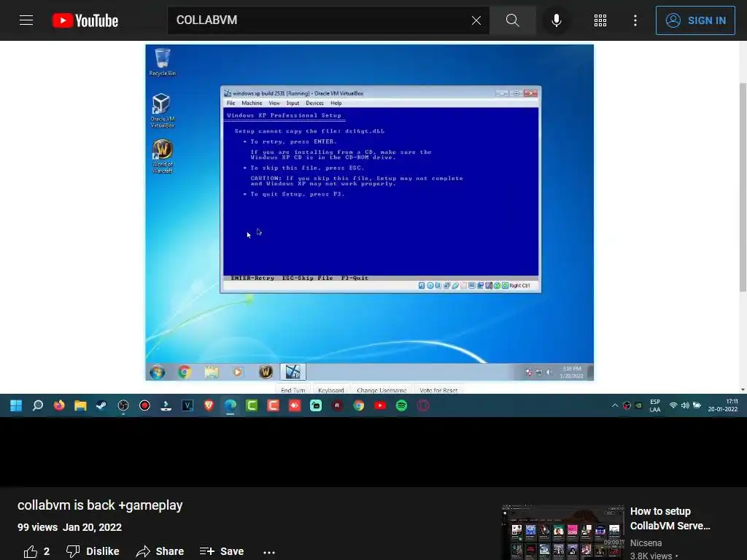
Task: Share the collabvm video
Action: point(160,551)
